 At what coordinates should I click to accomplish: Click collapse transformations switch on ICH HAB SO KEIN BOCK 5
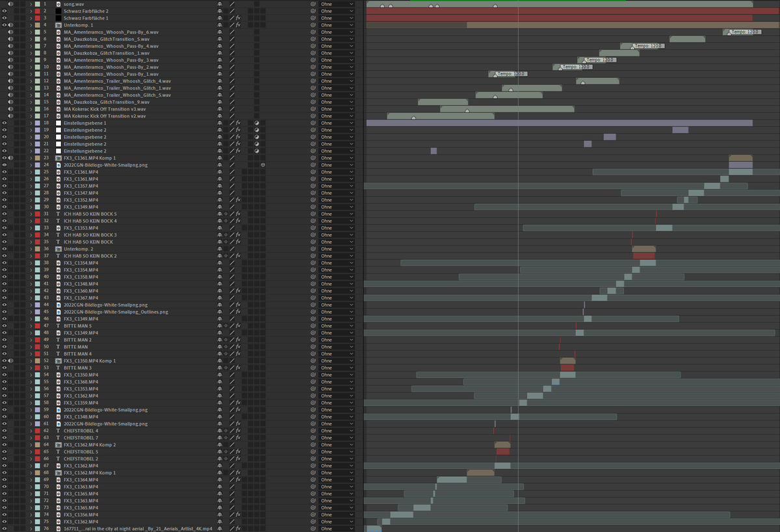[x=226, y=214]
